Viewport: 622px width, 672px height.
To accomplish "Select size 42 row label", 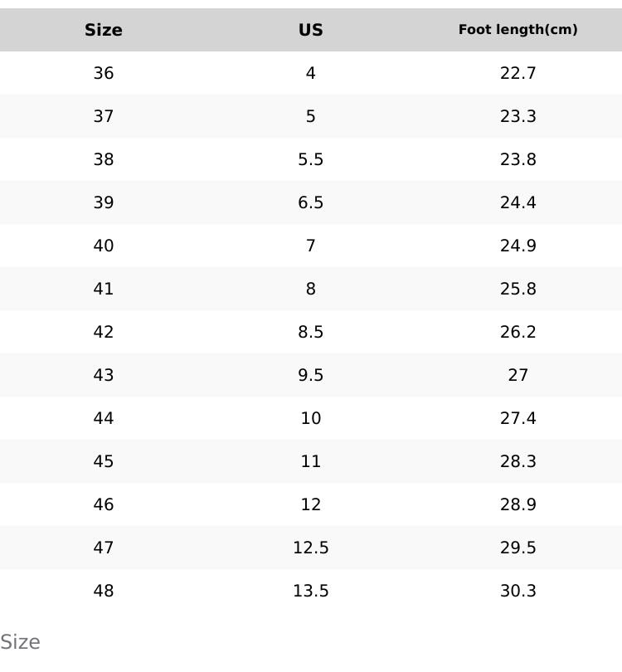I will tap(104, 332).
